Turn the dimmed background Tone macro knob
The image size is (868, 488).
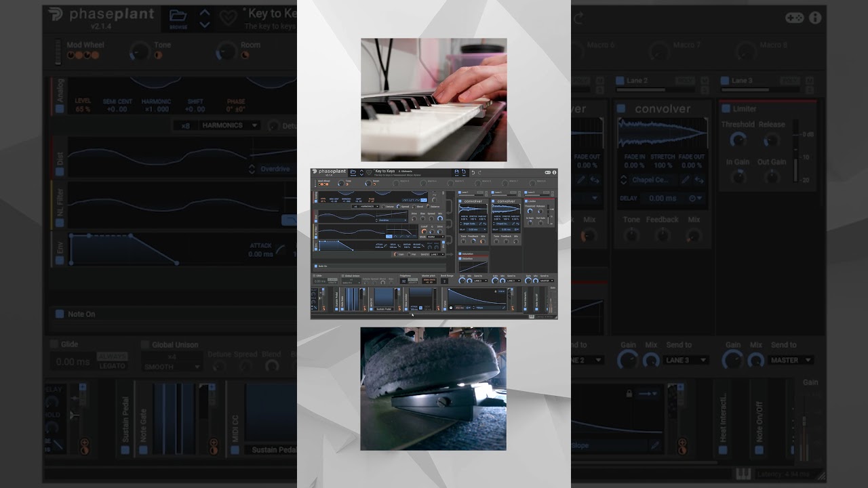[139, 51]
